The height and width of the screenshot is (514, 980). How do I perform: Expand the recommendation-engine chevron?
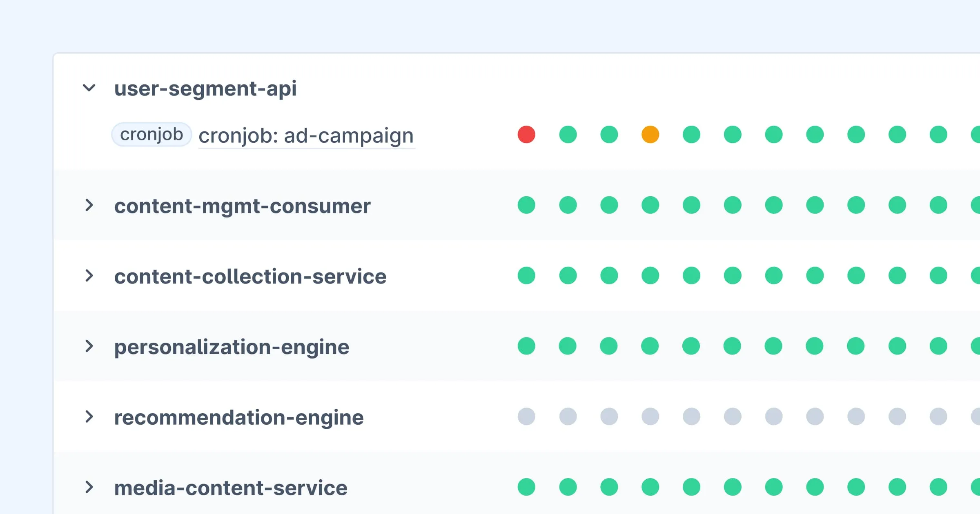click(x=89, y=417)
